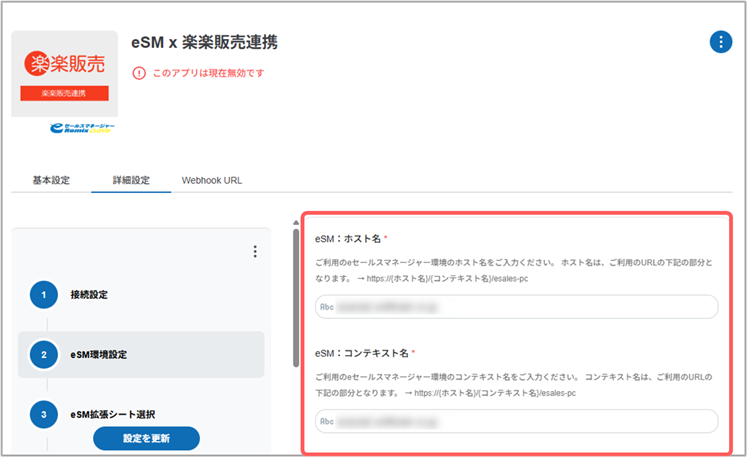Open the Webhook URL tab

(211, 181)
